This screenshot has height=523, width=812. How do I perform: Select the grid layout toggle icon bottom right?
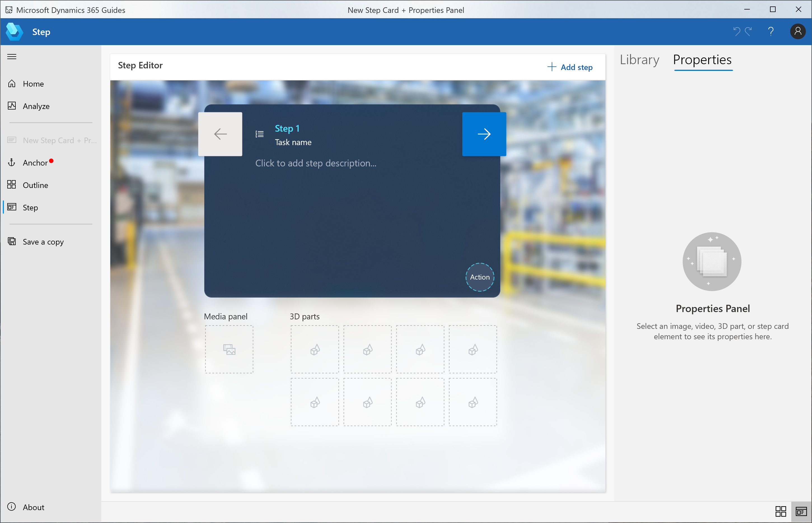pyautogui.click(x=781, y=511)
